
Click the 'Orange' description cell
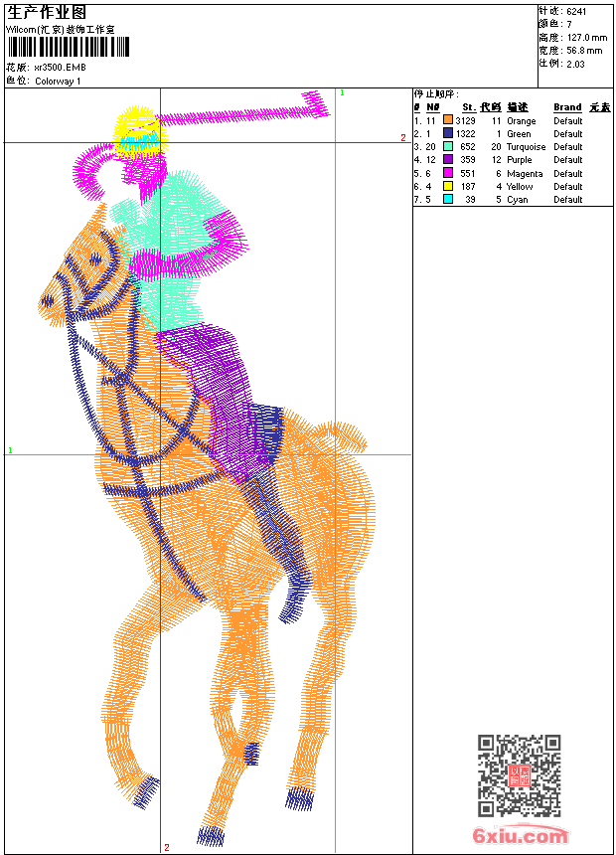point(522,121)
